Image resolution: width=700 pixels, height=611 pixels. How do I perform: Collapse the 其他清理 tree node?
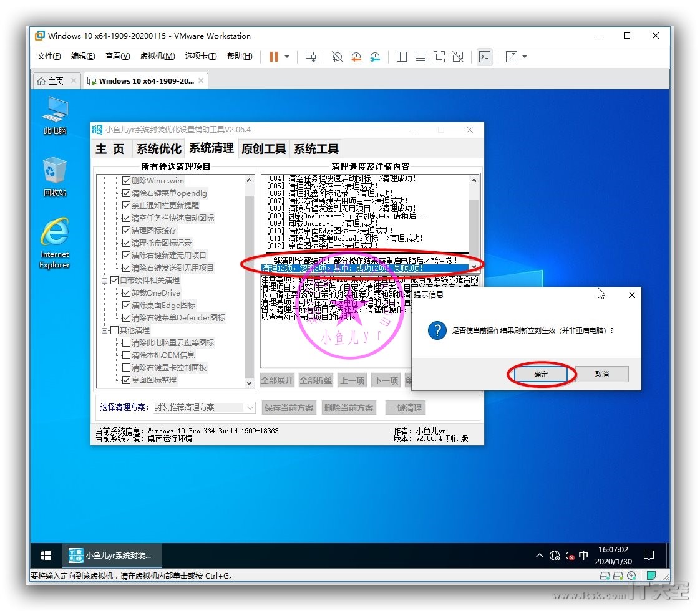(104, 330)
